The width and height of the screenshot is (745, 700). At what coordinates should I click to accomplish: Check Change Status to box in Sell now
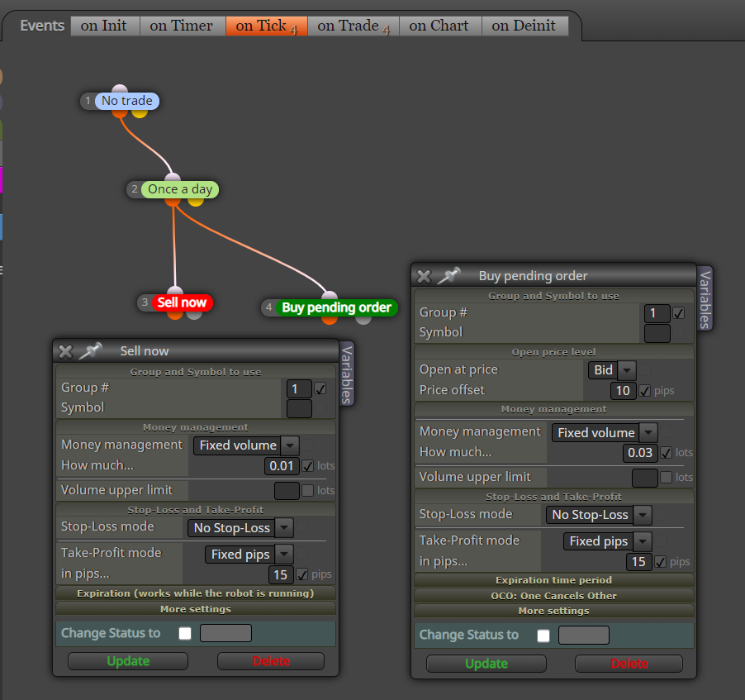click(185, 633)
